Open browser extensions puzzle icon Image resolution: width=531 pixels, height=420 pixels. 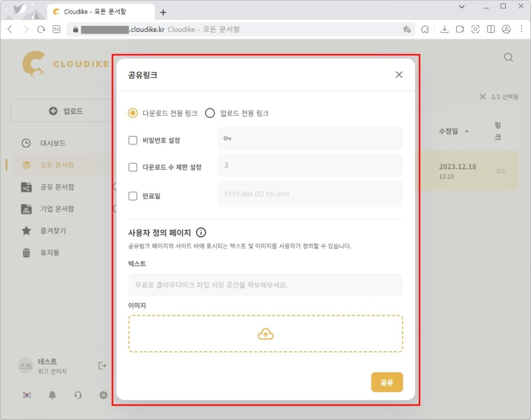point(425,30)
